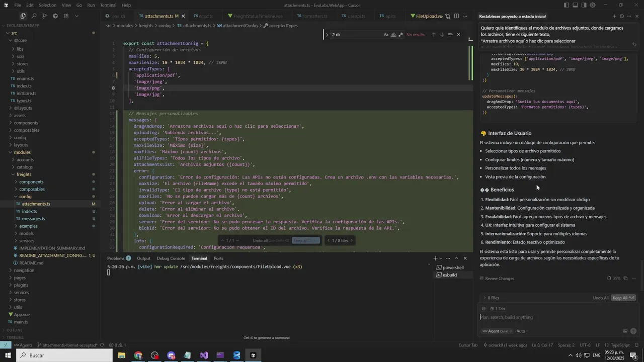Open the Ports panel tab
The width and height of the screenshot is (644, 362).
[218, 258]
